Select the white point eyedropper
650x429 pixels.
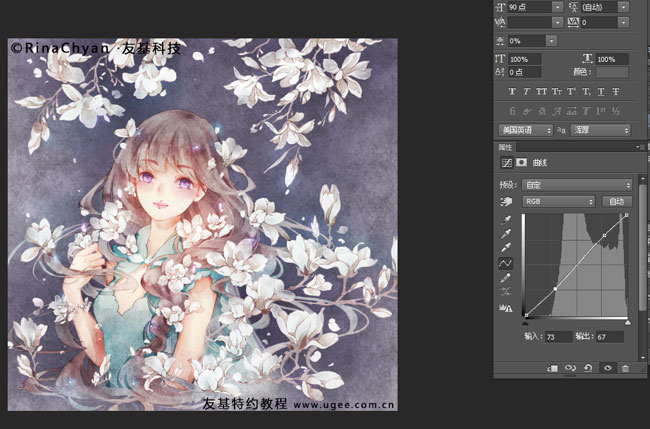(x=506, y=248)
